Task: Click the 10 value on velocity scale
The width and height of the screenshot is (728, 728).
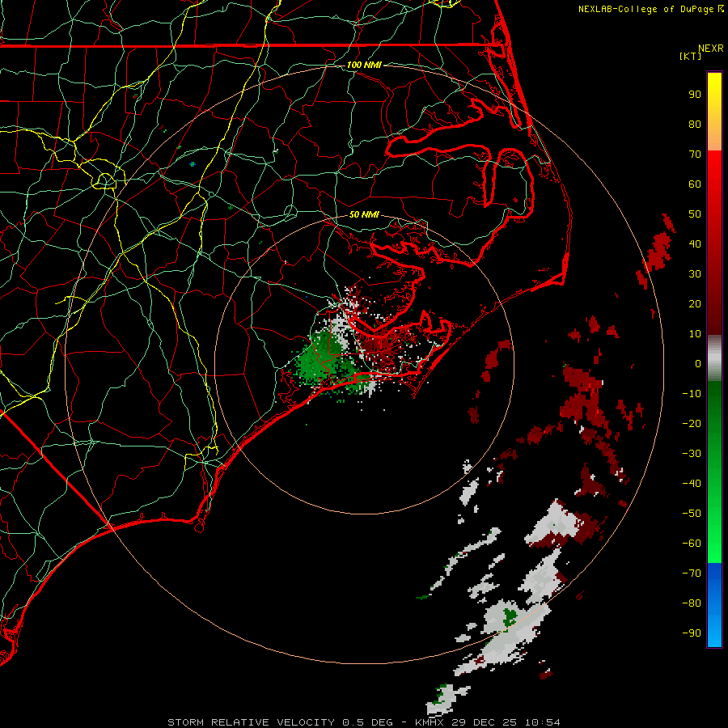Action: tap(695, 334)
